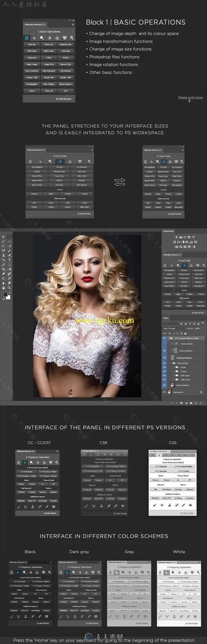Click the diamond icon in narrow Local Tools panel
This screenshot has height=644, width=207.
coord(176,161)
